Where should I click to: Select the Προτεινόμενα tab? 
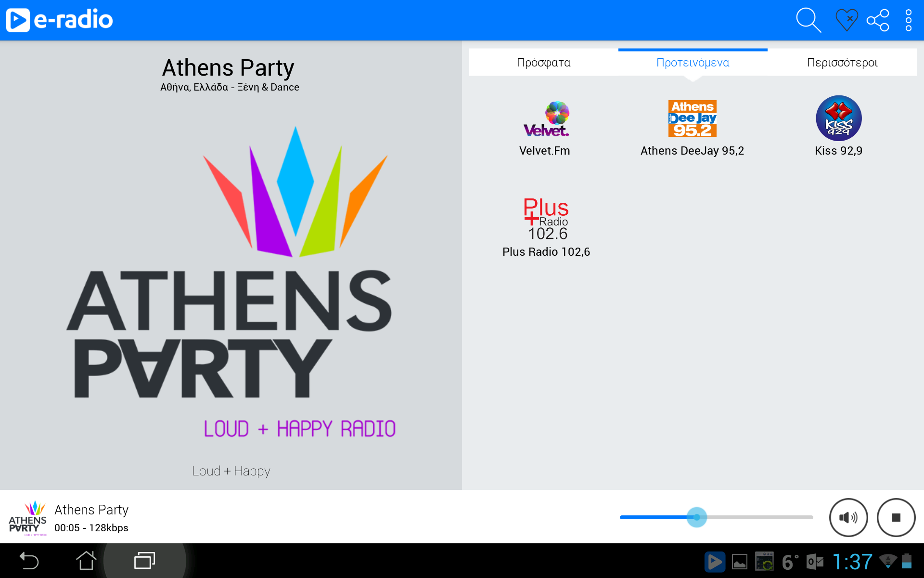(x=693, y=63)
